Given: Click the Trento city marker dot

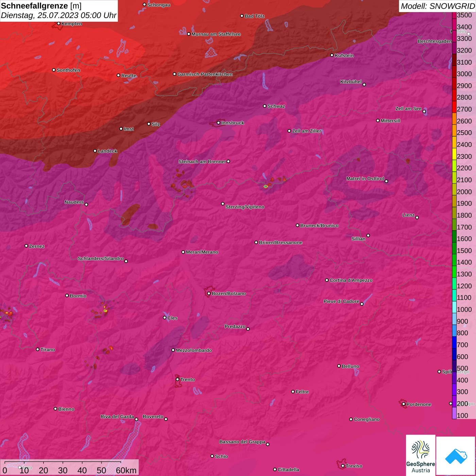Looking at the screenshot, I should click(x=177, y=379).
